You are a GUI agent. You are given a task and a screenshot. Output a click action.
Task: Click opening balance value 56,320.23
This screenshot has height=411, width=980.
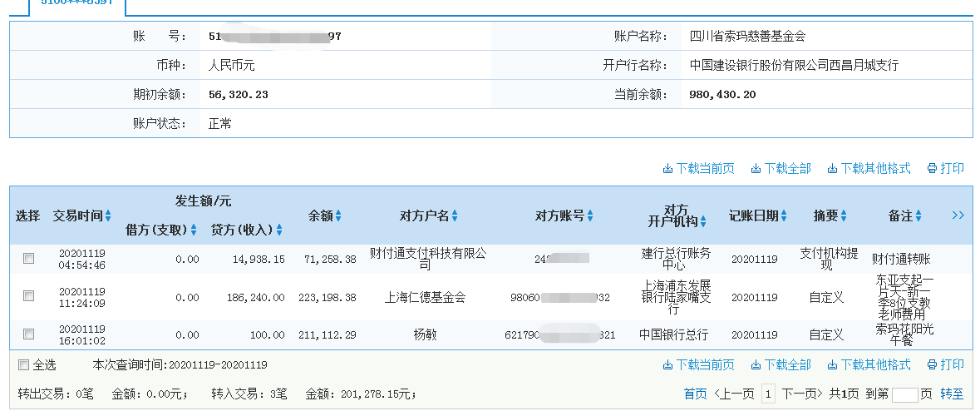238,95
